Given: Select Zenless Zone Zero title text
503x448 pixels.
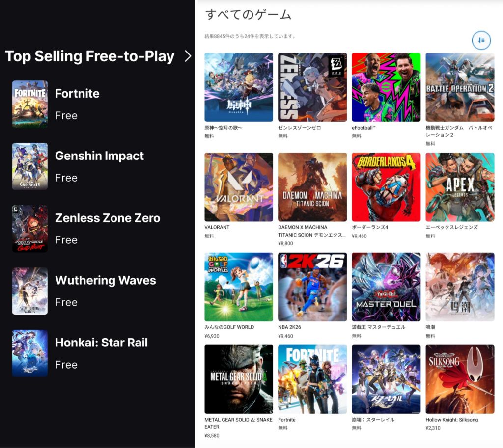Looking at the screenshot, I should click(108, 218).
